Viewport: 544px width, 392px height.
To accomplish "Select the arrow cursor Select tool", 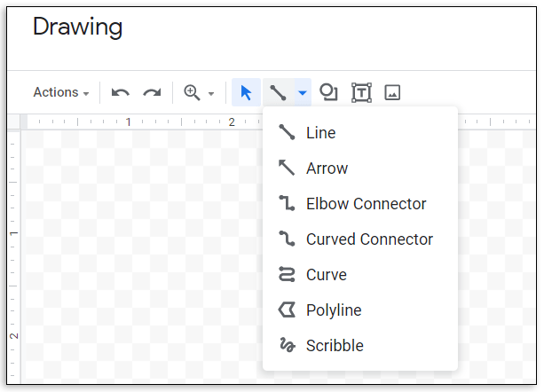I will click(246, 92).
